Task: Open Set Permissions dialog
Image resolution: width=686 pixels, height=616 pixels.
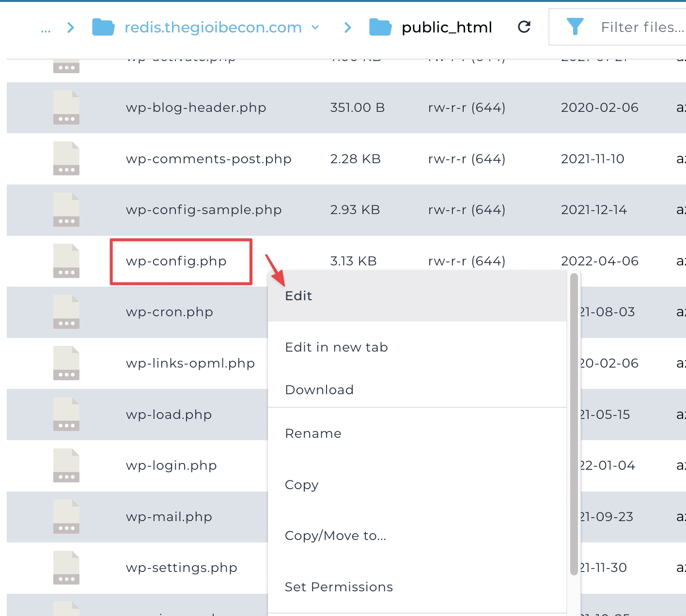Action: (x=339, y=586)
